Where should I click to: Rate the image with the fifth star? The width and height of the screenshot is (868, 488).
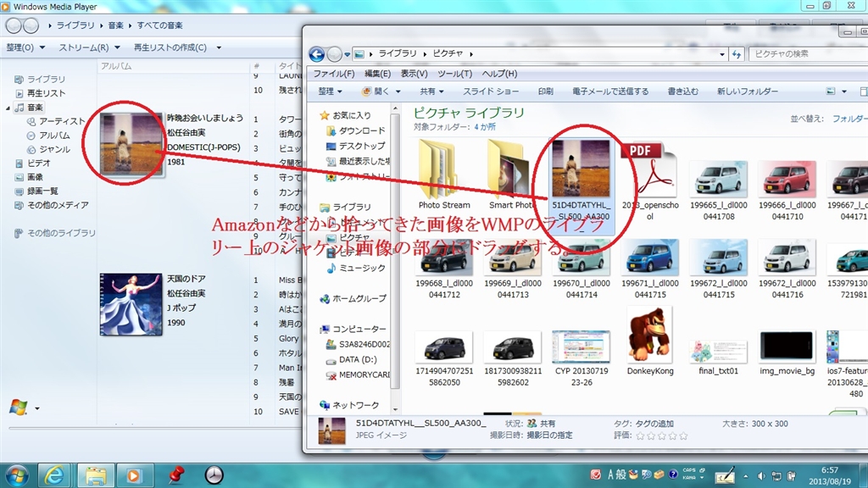pos(683,436)
